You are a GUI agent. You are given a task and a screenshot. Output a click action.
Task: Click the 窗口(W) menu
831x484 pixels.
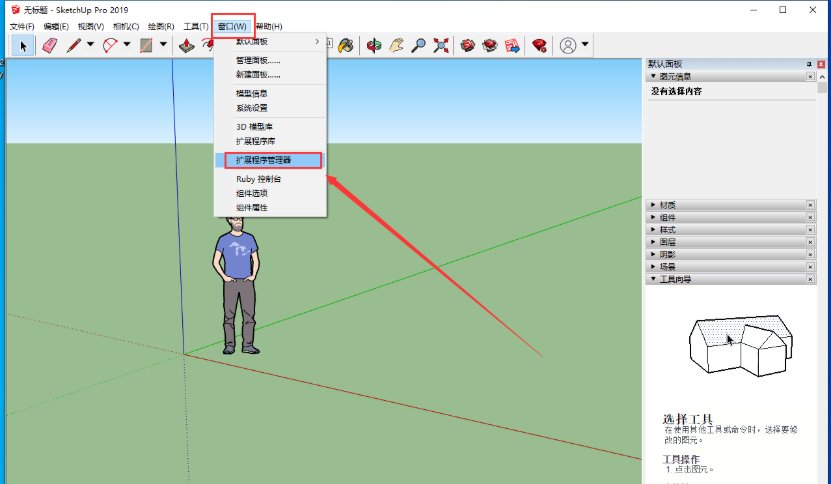coord(232,27)
